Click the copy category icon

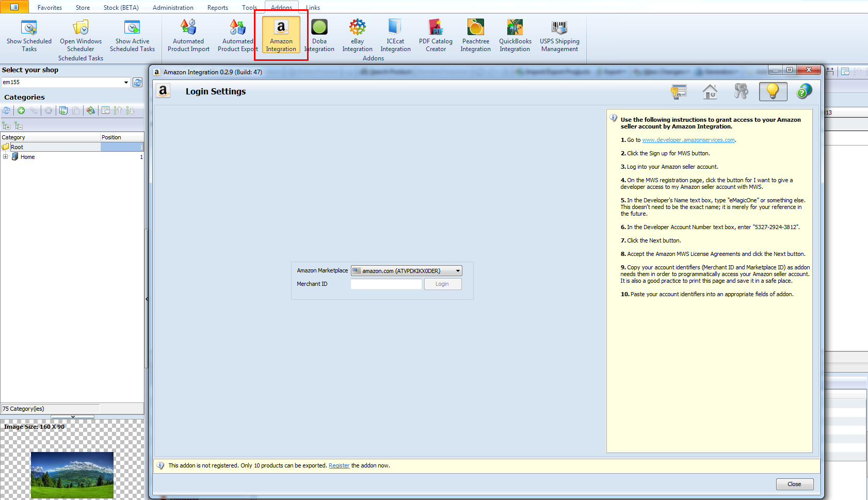click(x=63, y=110)
